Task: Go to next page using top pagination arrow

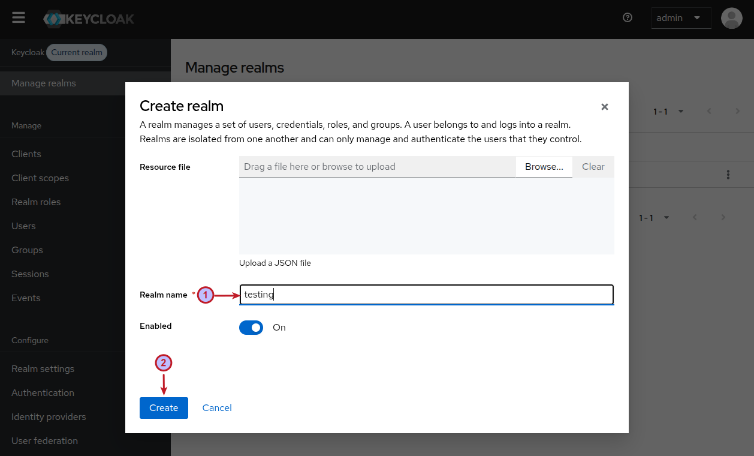Action: (x=735, y=111)
